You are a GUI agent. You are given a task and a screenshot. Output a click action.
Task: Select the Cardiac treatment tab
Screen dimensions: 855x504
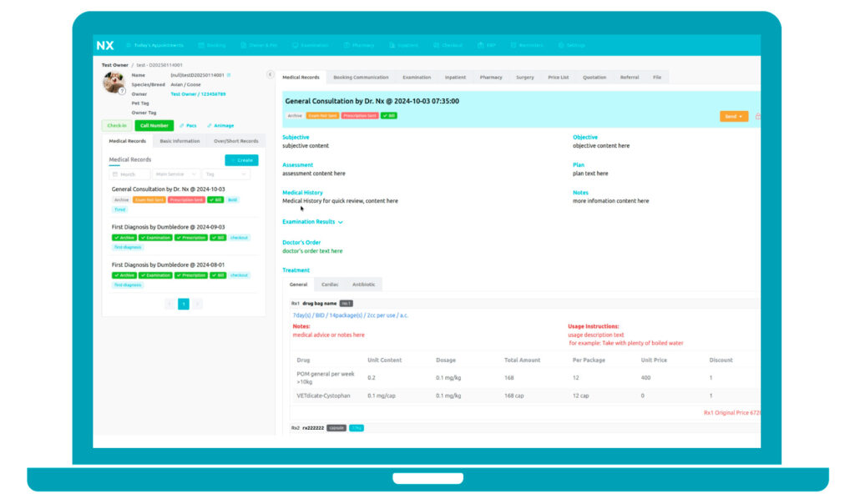(x=330, y=285)
